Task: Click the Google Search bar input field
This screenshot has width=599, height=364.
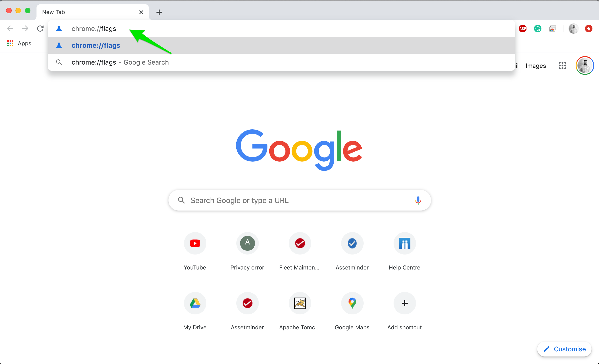Action: coord(299,200)
